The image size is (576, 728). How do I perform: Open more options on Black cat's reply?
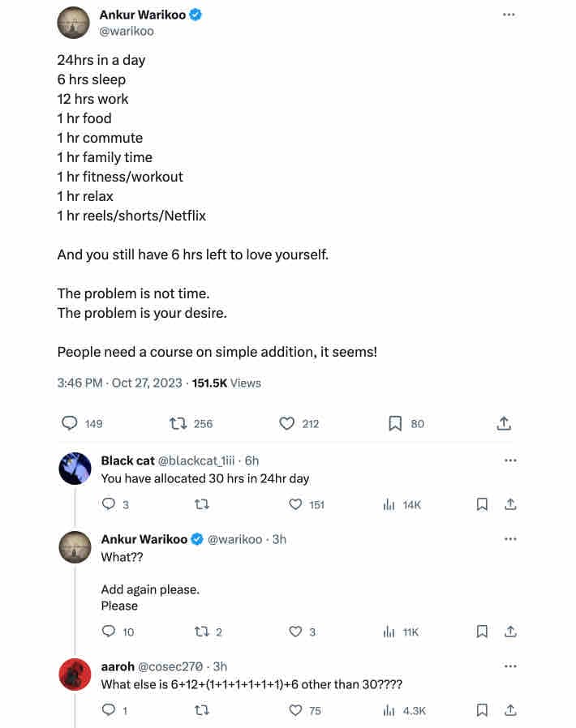[x=510, y=460]
